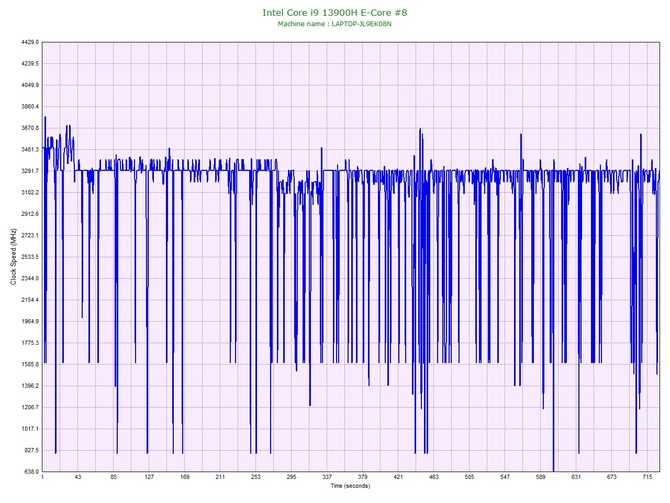This screenshot has height=503, width=670.
Task: Click the 2154.4 y-axis value
Action: 30,300
